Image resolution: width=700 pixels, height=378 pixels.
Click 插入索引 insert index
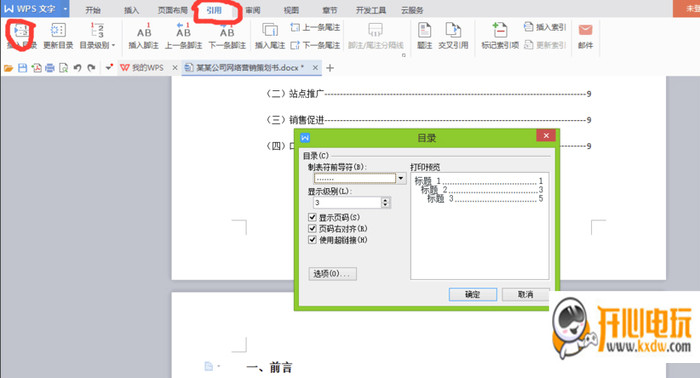pos(545,27)
